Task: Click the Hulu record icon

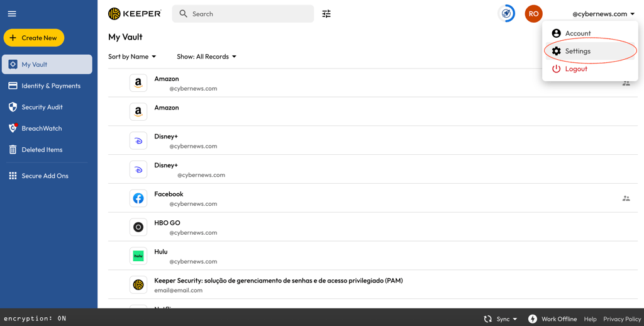Action: (x=138, y=256)
